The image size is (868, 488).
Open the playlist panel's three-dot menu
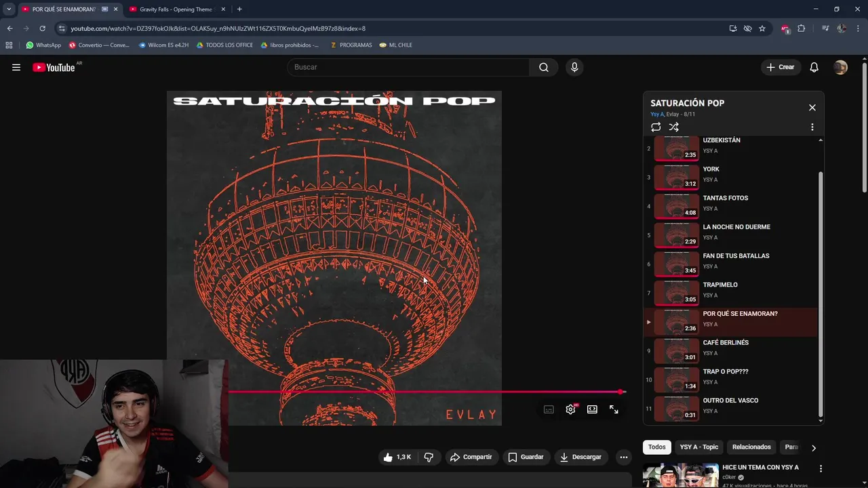click(812, 127)
